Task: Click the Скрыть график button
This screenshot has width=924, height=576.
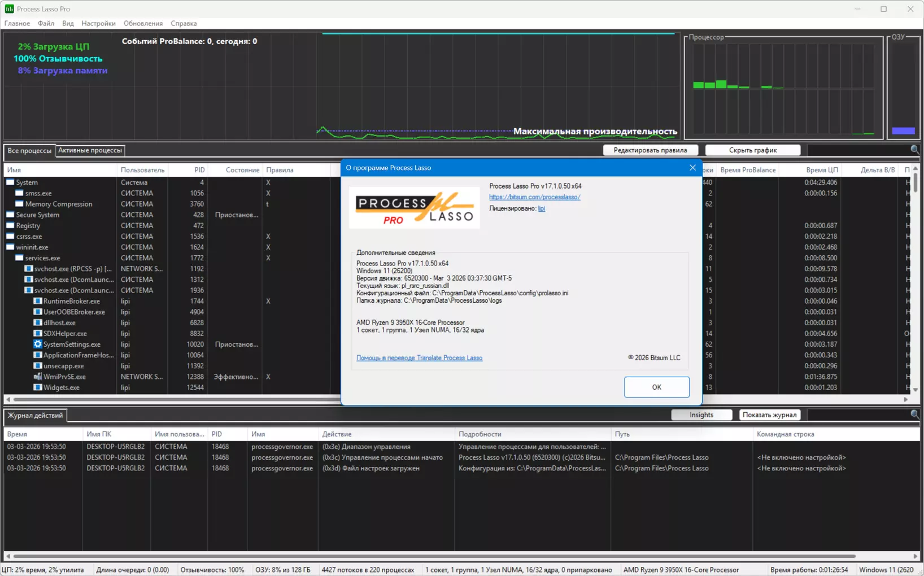Action: [x=752, y=150]
